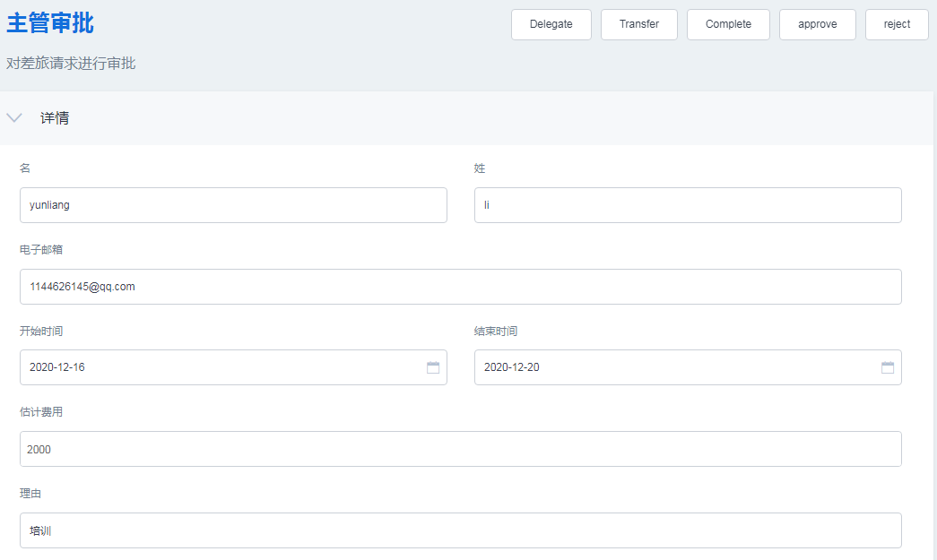Image resolution: width=937 pixels, height=560 pixels.
Task: Click the subtitle 对差旅请求进行审批
Action: coord(71,64)
